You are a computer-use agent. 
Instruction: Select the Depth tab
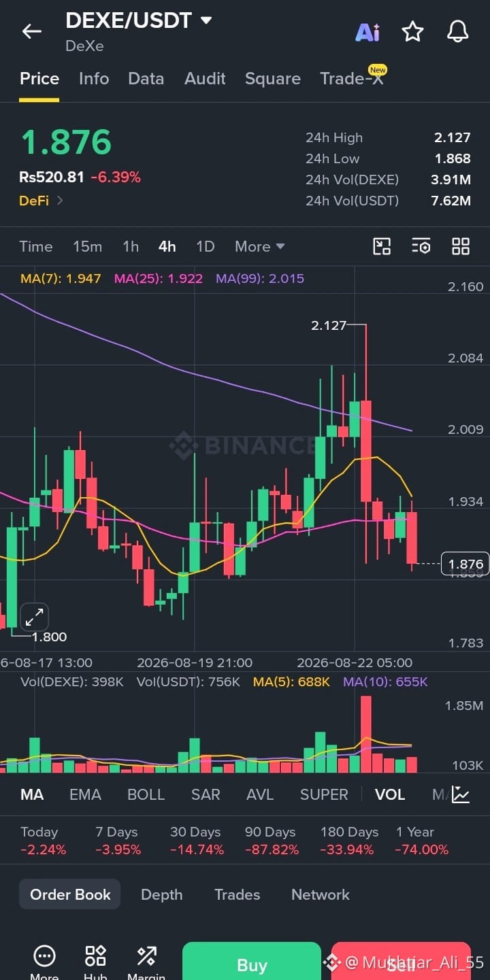point(161,894)
